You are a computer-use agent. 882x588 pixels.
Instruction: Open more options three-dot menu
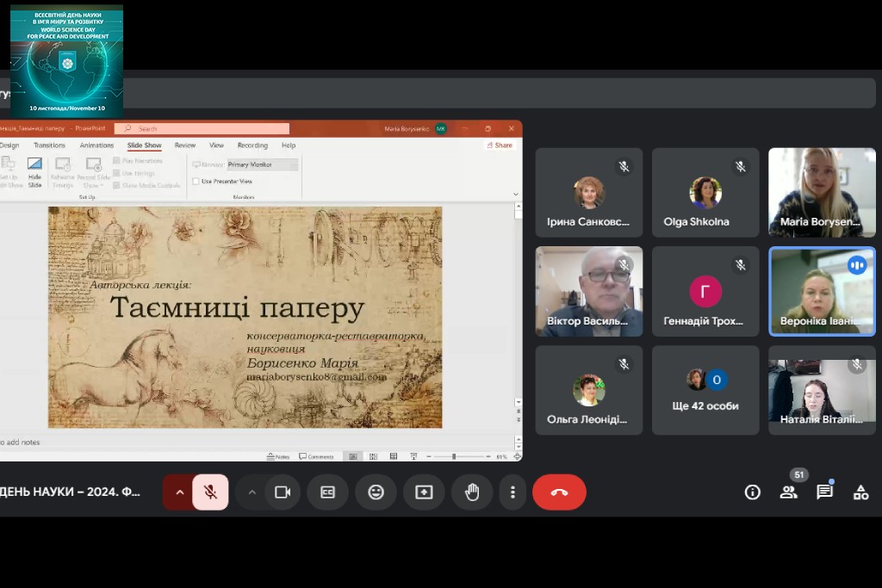point(512,492)
